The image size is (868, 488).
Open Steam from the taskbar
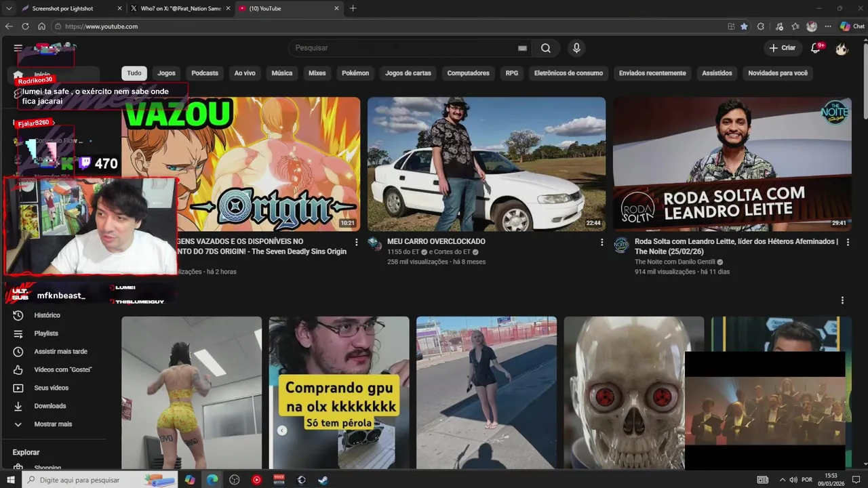(323, 480)
